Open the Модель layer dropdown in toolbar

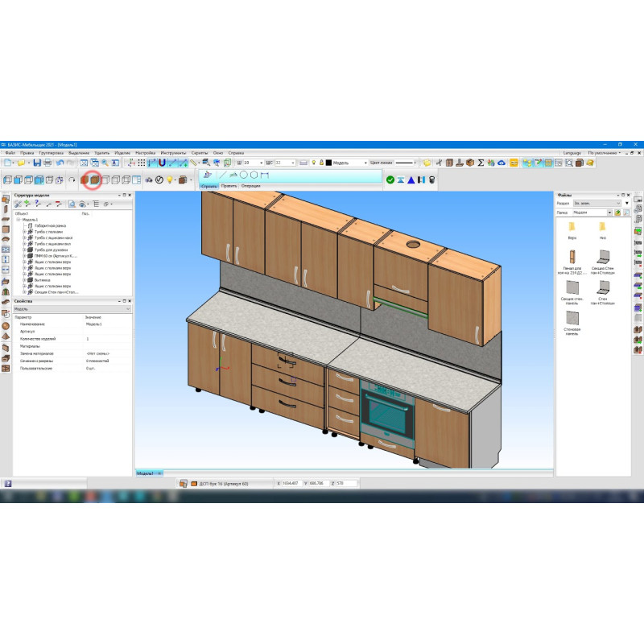[365, 163]
